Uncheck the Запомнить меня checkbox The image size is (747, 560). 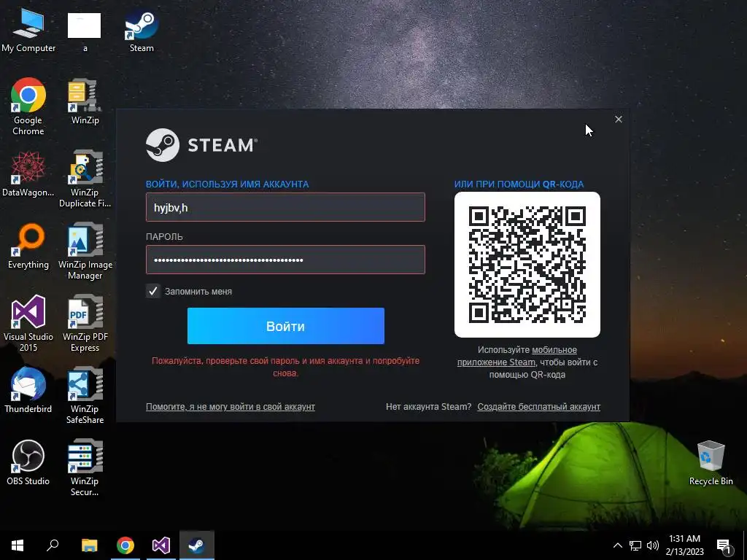coord(153,291)
